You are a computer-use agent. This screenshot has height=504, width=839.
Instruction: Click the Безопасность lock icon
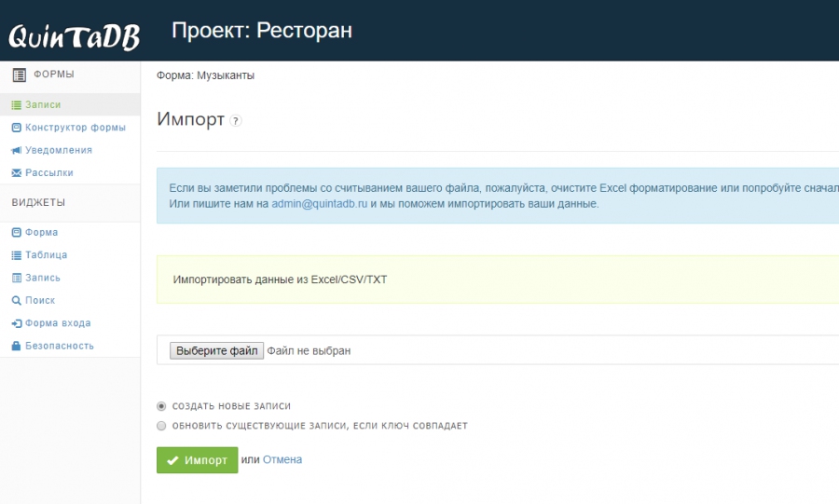pos(17,346)
